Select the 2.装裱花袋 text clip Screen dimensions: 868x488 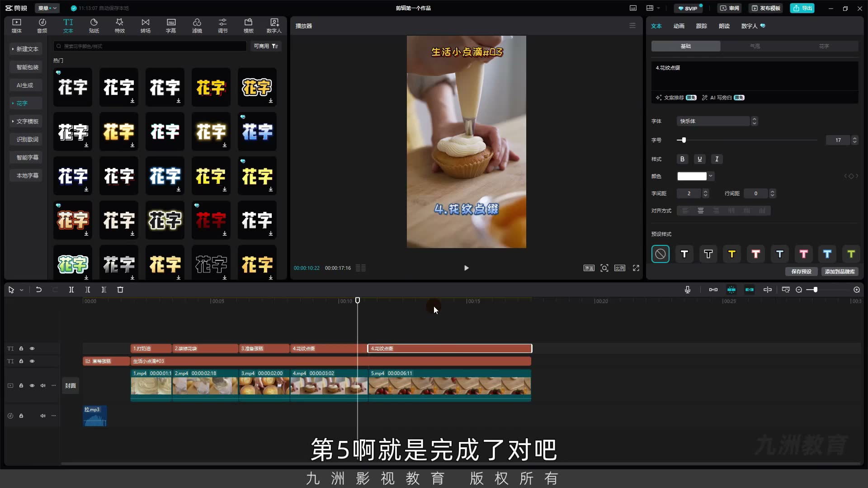pos(205,348)
